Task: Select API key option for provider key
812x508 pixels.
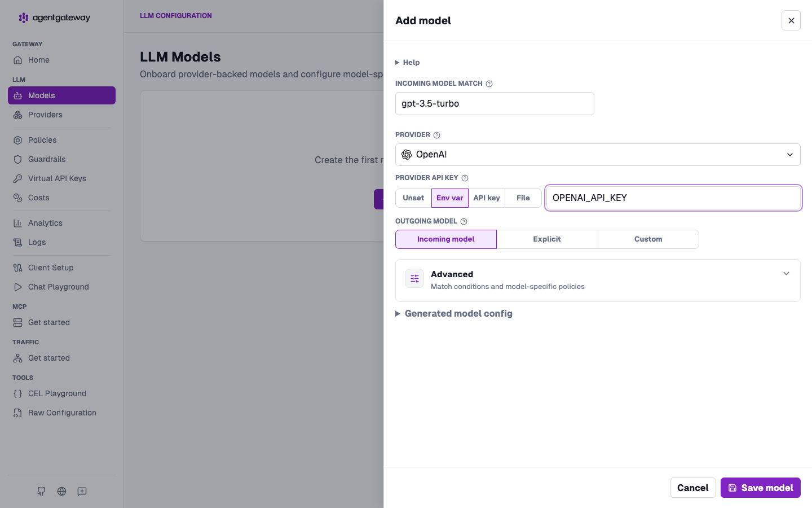Action: tap(487, 198)
